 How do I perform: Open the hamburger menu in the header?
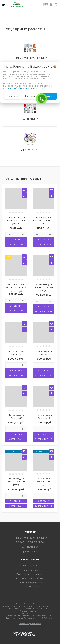point(4,4)
